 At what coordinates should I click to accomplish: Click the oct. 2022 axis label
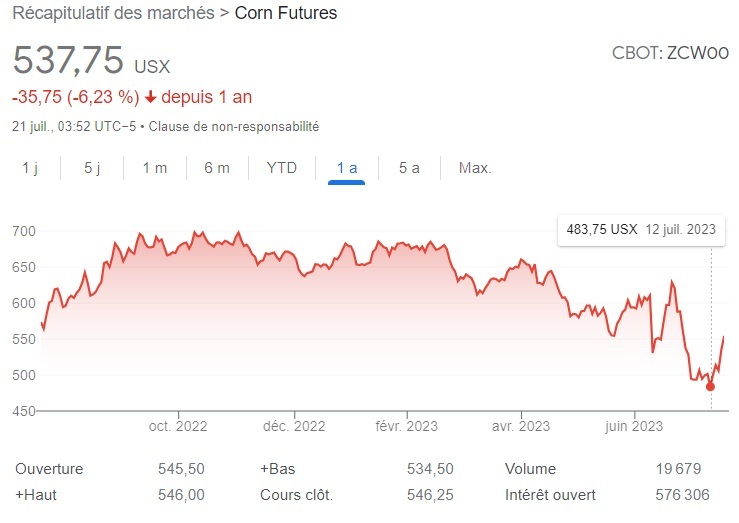(178, 427)
